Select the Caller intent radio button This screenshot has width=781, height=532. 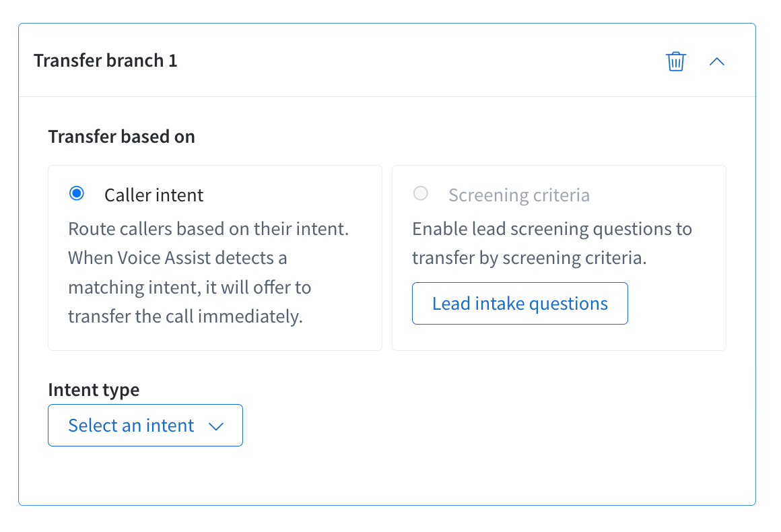pos(77,193)
